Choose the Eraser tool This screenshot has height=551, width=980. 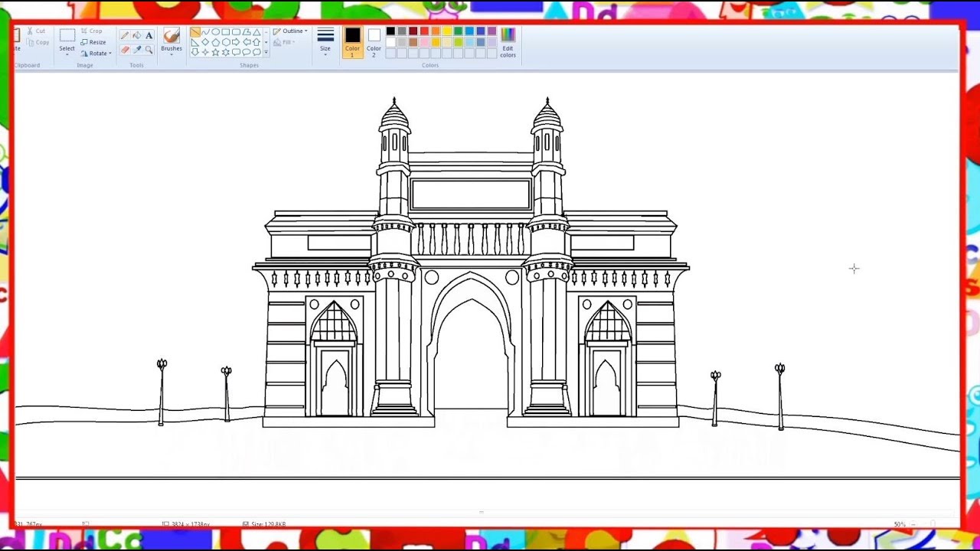click(x=125, y=49)
